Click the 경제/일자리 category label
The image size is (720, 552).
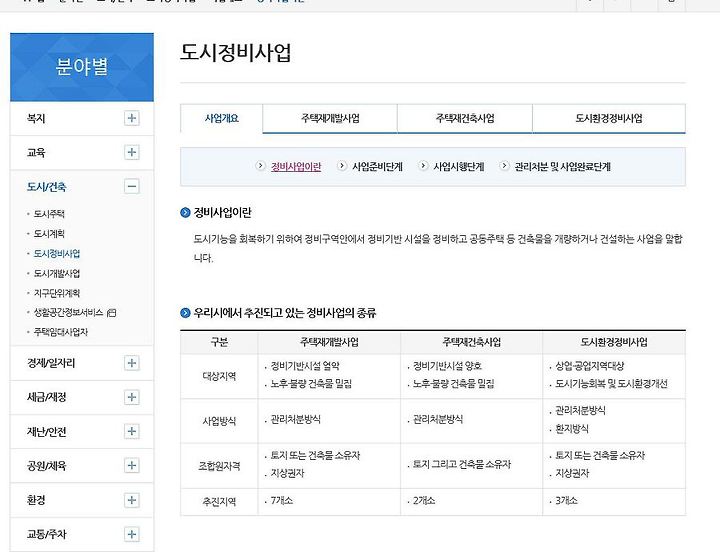coord(51,363)
